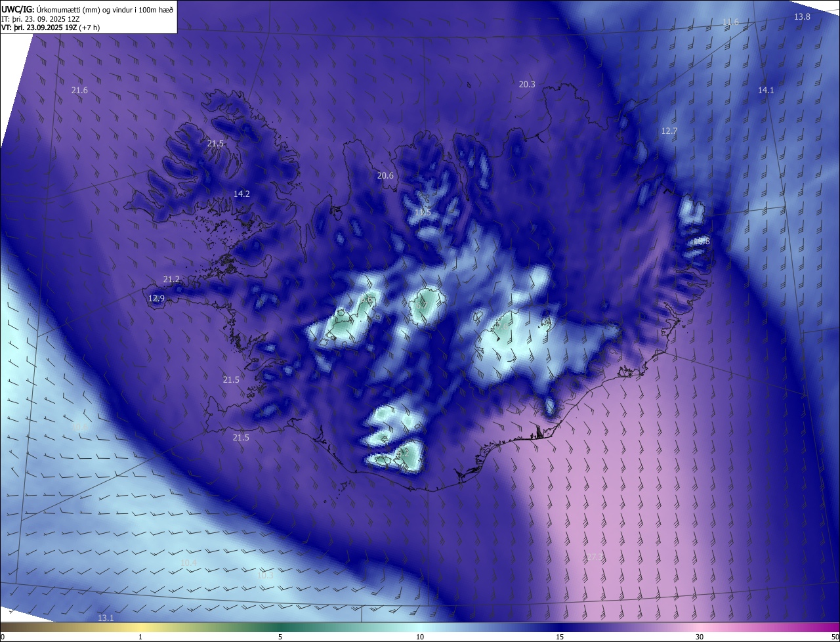
Task: Click the 12.9 value label
Action: tap(156, 298)
